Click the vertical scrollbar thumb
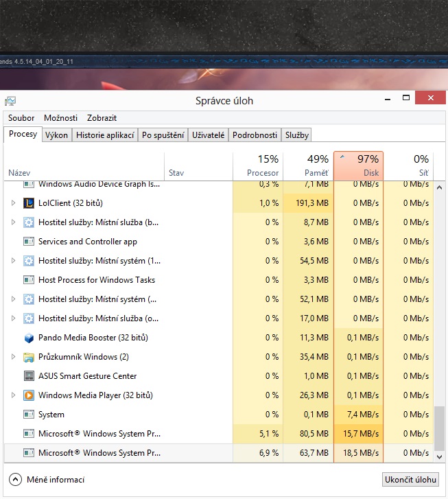The image size is (448, 499). 439,428
